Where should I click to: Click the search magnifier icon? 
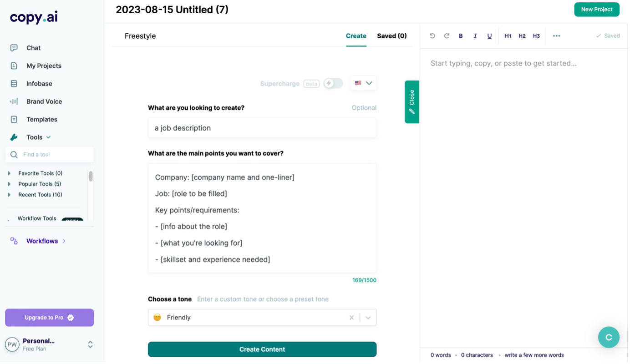14,155
